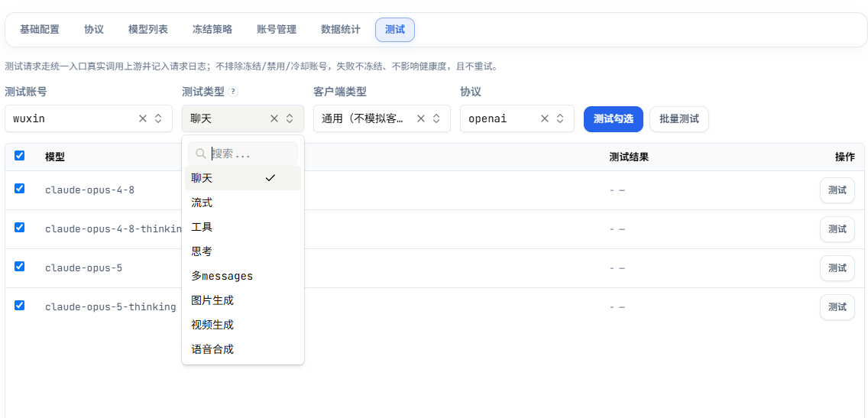868x418 pixels.
Task: Run 测试 for claude-opus-4-8
Action: pyautogui.click(x=837, y=190)
